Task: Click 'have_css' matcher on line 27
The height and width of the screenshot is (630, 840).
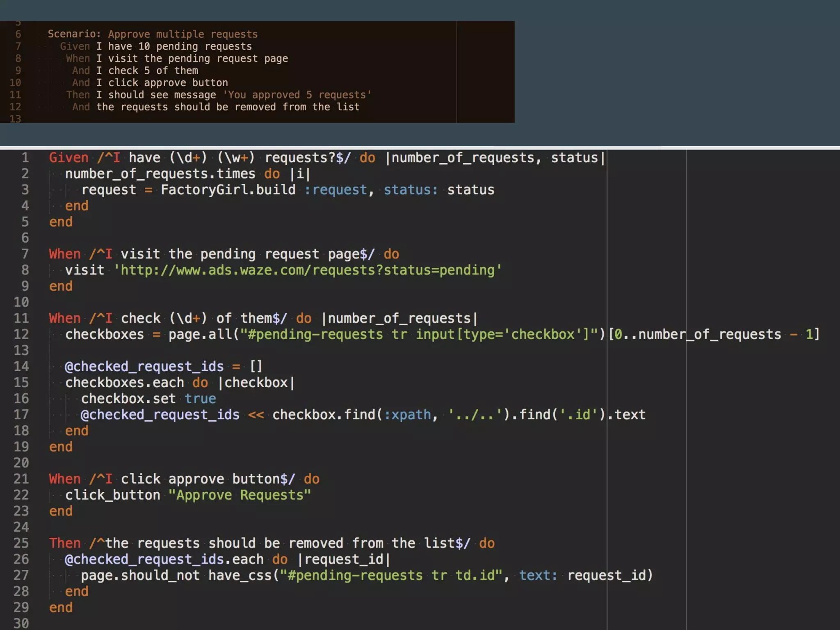Action: pos(240,575)
